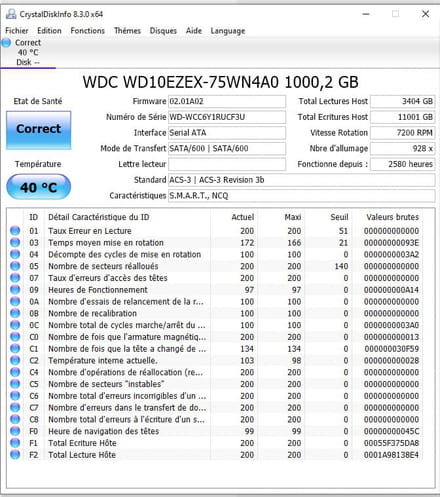Image resolution: width=440 pixels, height=497 pixels.
Task: Open the Thèmes menu
Action: click(x=127, y=31)
